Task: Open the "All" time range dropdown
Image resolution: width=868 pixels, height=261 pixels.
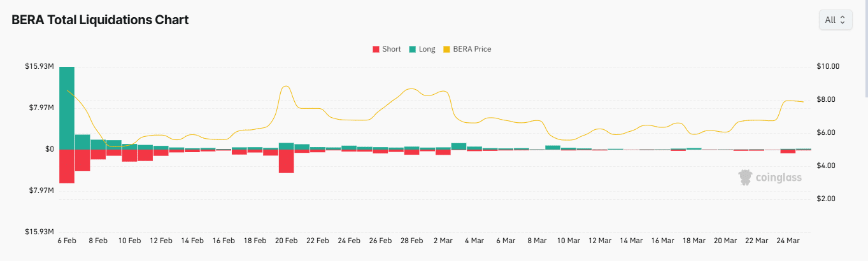Action: pyautogui.click(x=835, y=20)
